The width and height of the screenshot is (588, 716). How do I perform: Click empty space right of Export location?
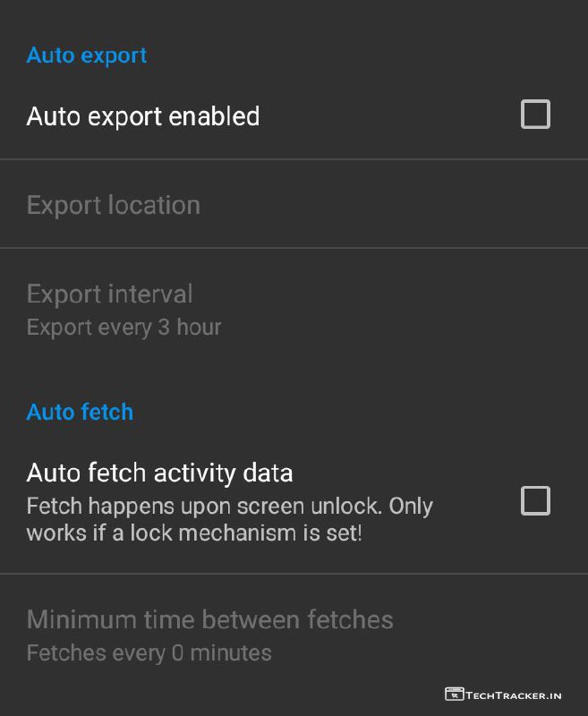click(403, 205)
